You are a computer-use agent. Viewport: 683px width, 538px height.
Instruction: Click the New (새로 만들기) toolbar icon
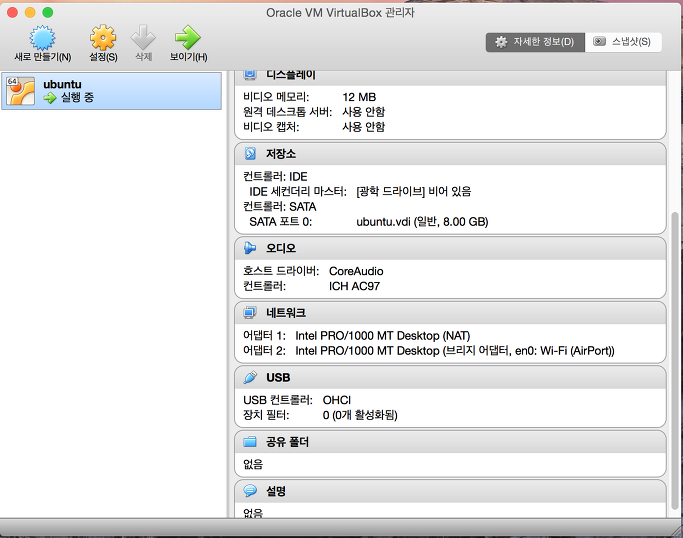(x=42, y=37)
